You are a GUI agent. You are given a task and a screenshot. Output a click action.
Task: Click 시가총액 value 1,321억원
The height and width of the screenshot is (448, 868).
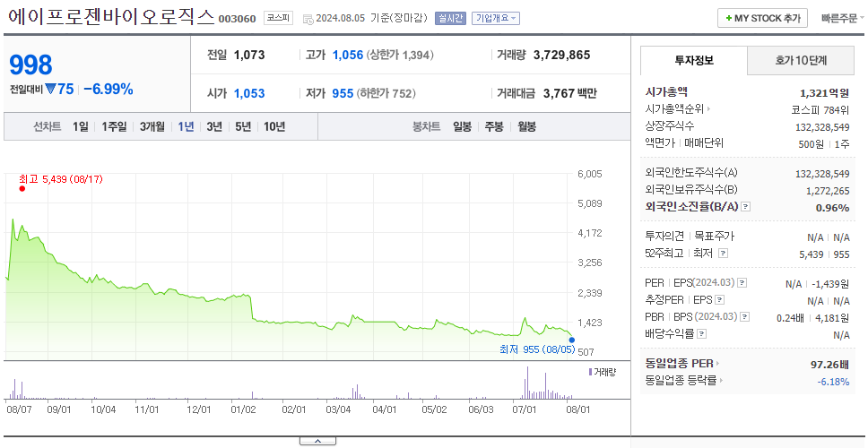[x=824, y=93]
